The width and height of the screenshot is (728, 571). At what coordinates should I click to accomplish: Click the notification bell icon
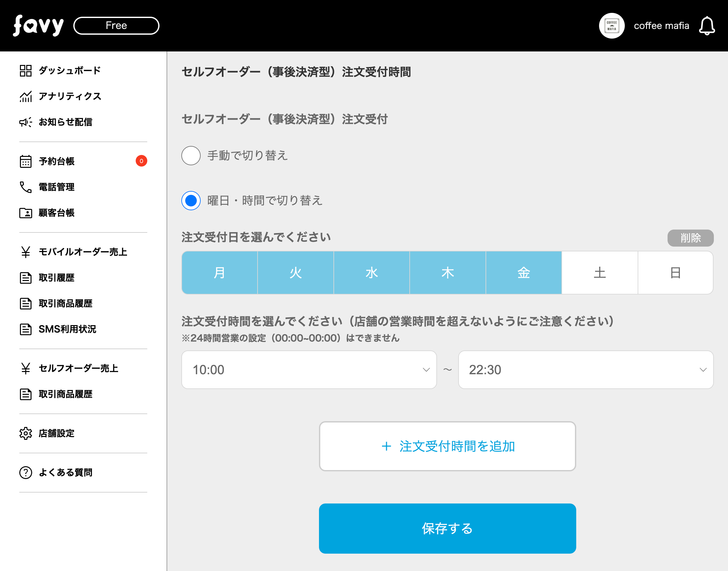(x=706, y=26)
